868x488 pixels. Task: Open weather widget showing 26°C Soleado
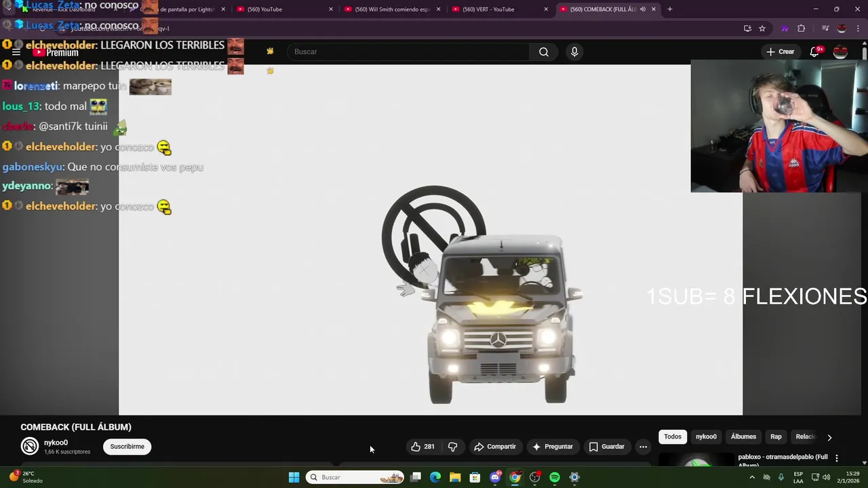[x=26, y=477]
